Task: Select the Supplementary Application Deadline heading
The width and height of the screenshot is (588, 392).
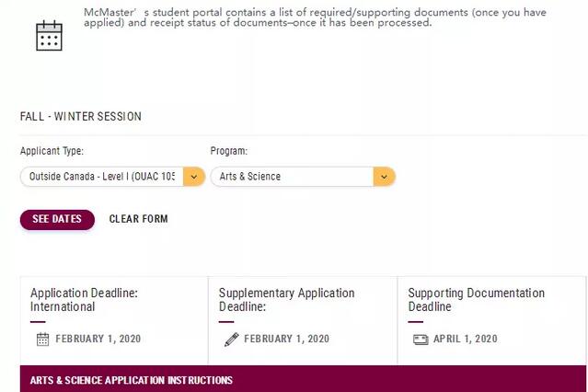Action: point(286,300)
